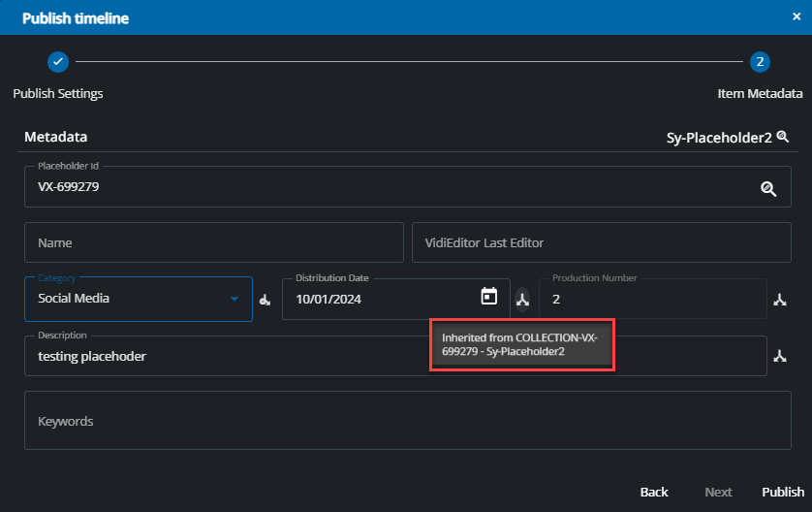Click into the Name field
This screenshot has height=512, width=812.
click(213, 242)
